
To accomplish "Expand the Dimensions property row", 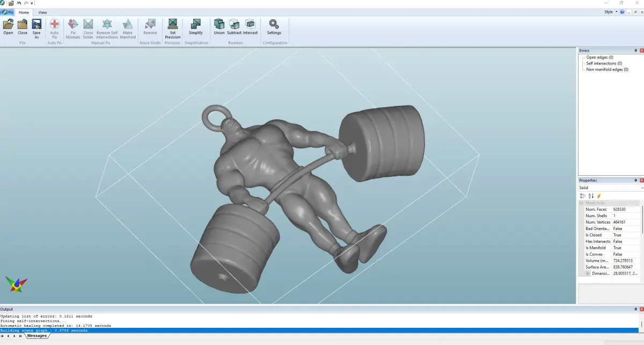I will (x=588, y=274).
